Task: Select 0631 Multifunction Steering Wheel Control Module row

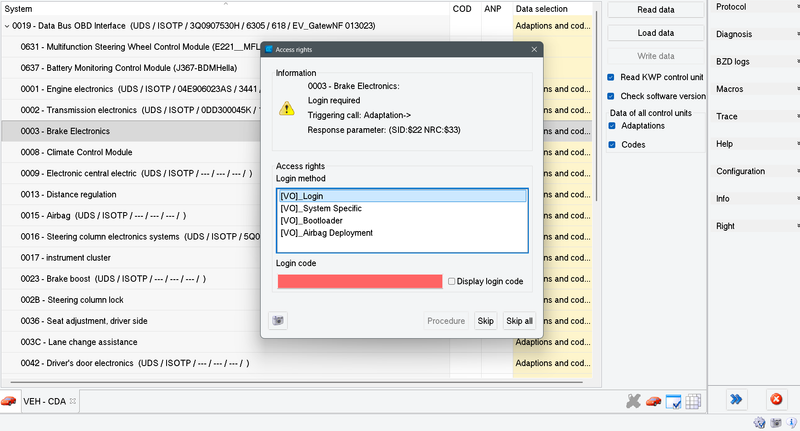Action: (131, 47)
